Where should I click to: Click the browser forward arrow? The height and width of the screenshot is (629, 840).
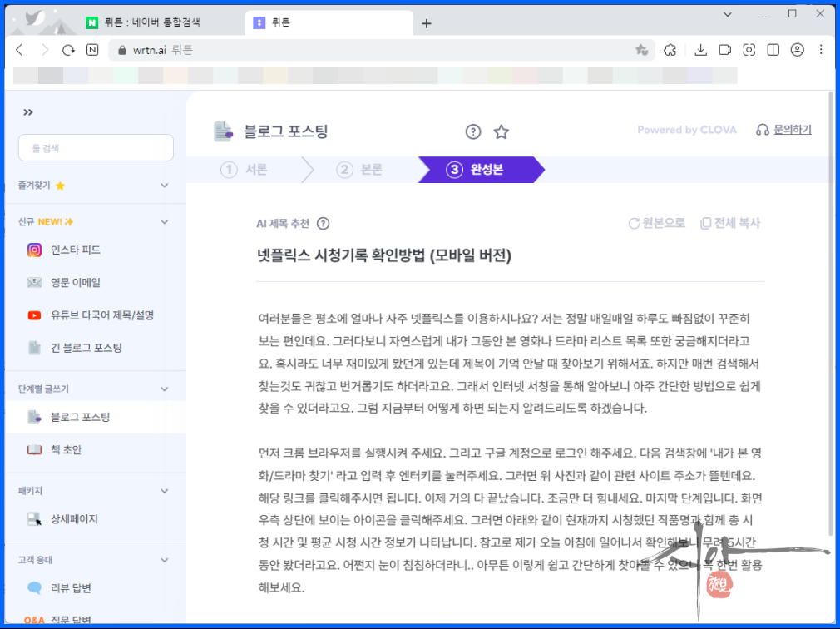click(x=44, y=50)
